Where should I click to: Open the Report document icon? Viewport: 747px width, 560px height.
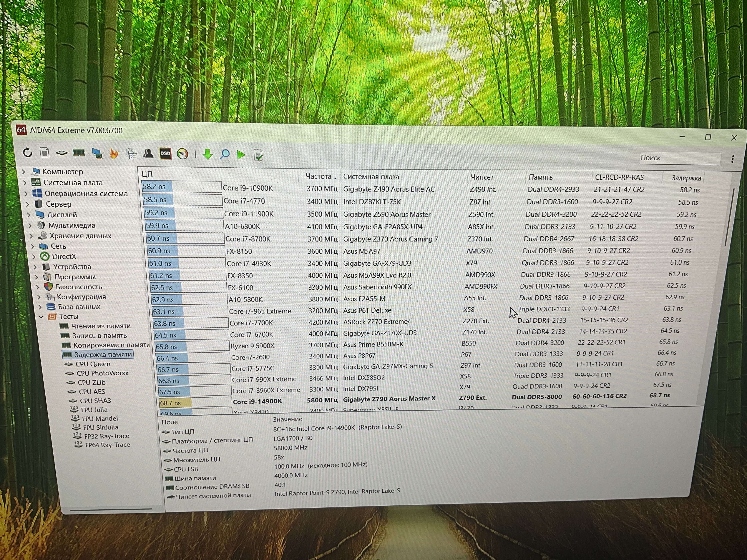click(45, 153)
